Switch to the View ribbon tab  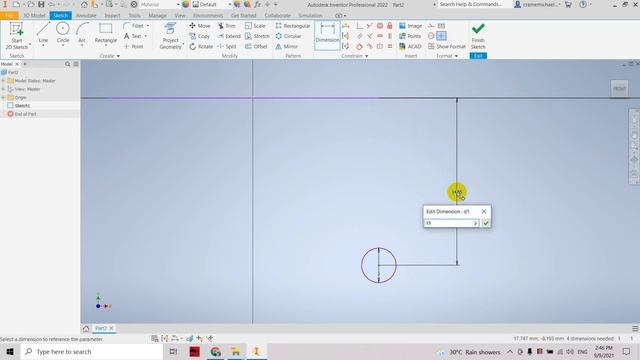point(180,16)
